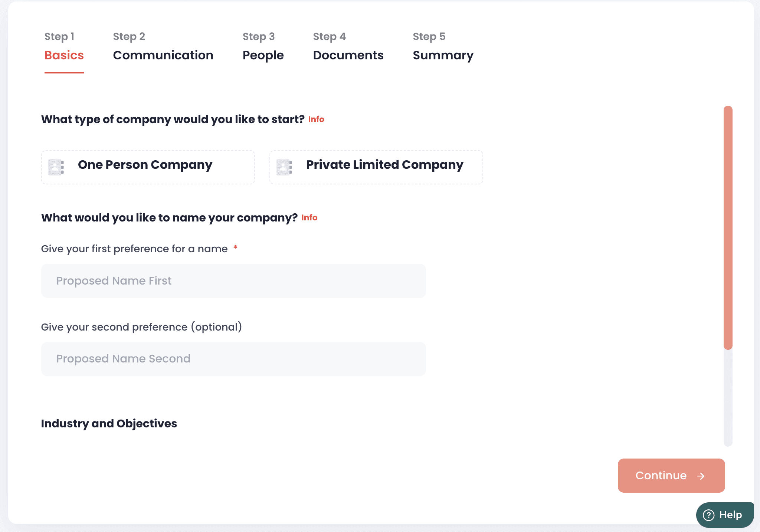Click the Private Limited Company address-book icon
This screenshot has width=760, height=532.
285,167
